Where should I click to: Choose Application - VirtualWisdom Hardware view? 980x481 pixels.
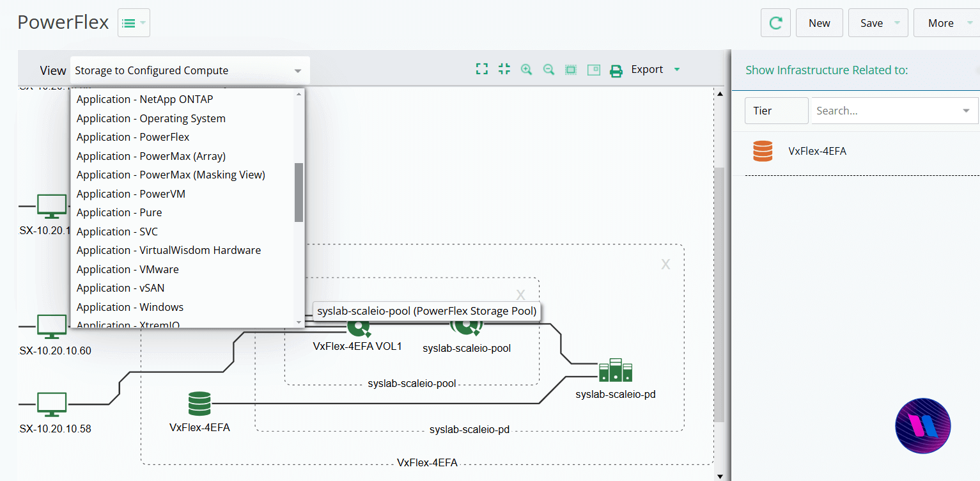click(169, 250)
